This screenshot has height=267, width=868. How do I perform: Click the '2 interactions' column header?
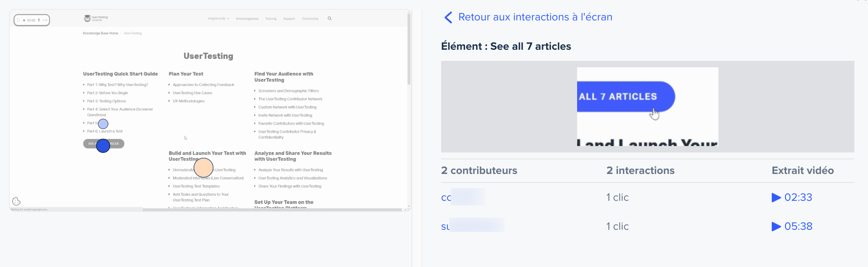[x=640, y=170]
